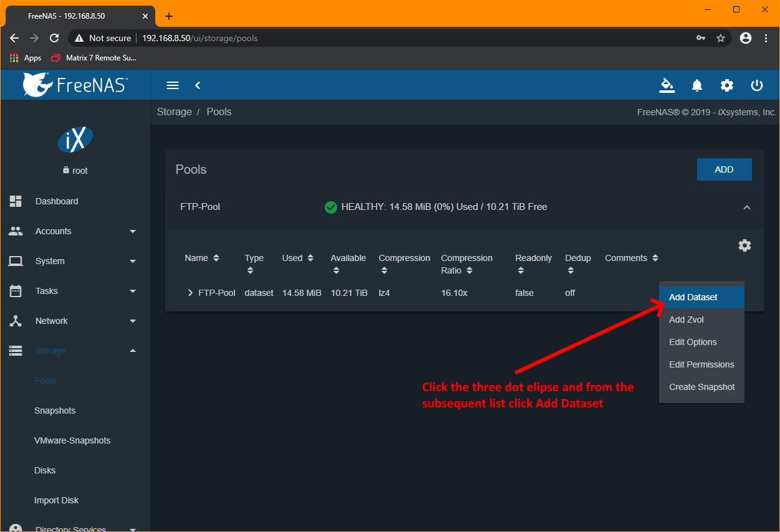Open the theme paint bucket icon
Viewport: 780px width, 532px height.
click(667, 85)
